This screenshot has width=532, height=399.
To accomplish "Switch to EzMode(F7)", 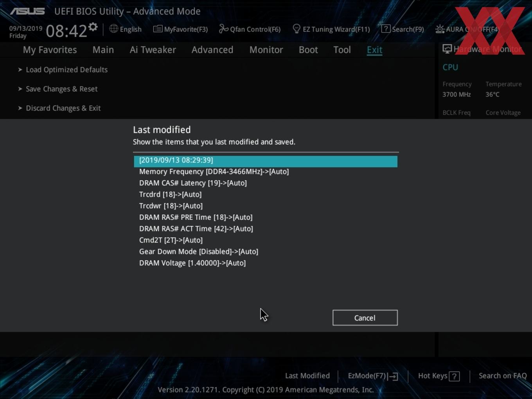I will [x=367, y=376].
